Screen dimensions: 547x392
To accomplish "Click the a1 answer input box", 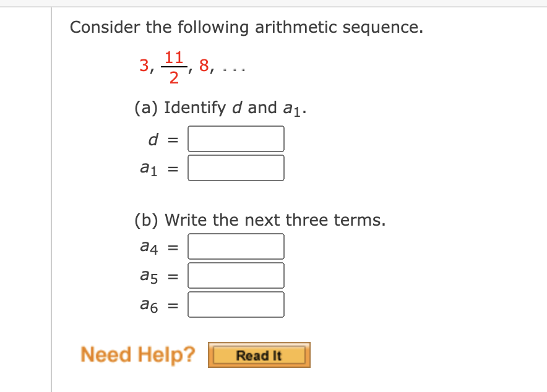I will (x=236, y=168).
